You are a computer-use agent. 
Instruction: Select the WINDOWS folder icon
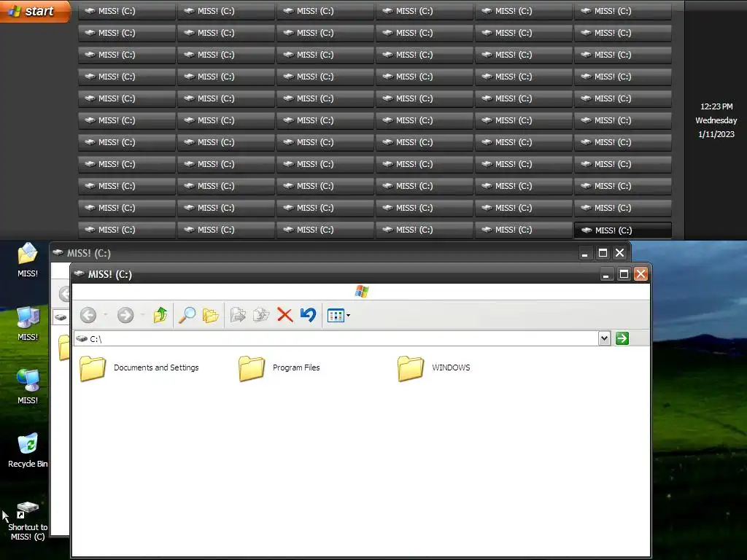click(x=411, y=368)
